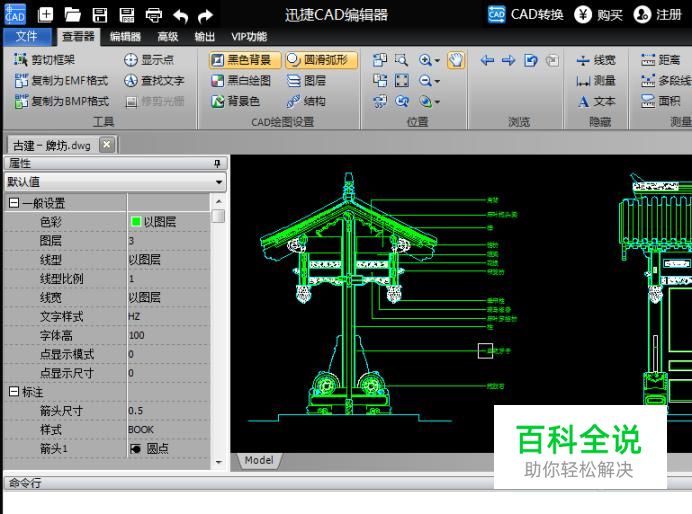Click the new file icon in title bar
This screenshot has width=692, height=514.
click(45, 15)
